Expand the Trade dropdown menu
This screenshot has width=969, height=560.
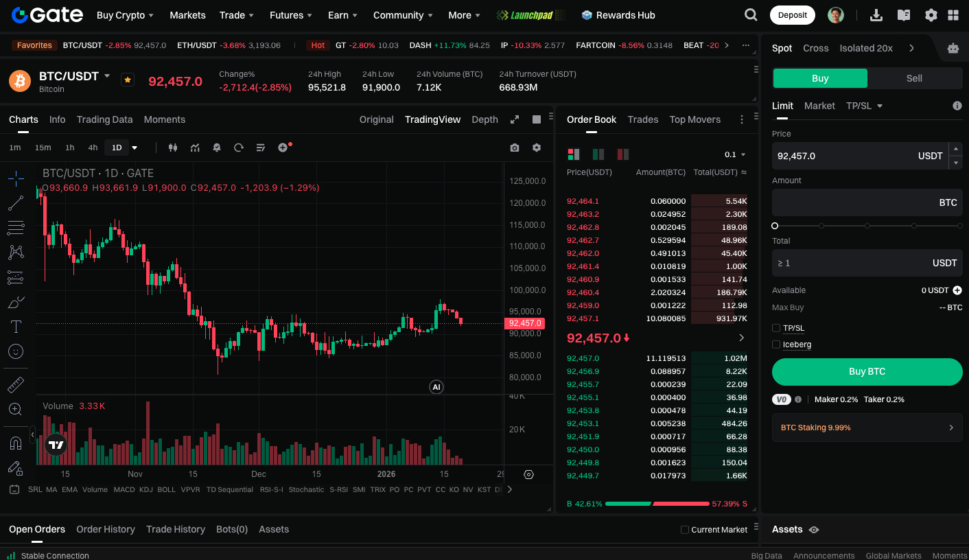(237, 15)
